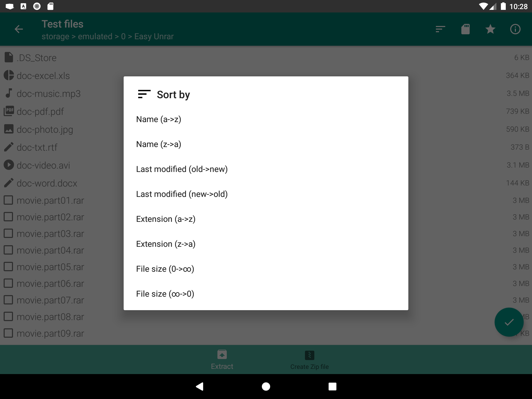532x399 pixels.
Task: Tap the music note icon of doc-music.mp3
Action: point(9,93)
